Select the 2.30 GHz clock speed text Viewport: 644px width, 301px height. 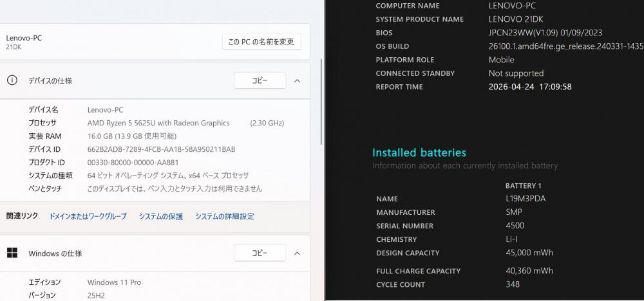[267, 123]
